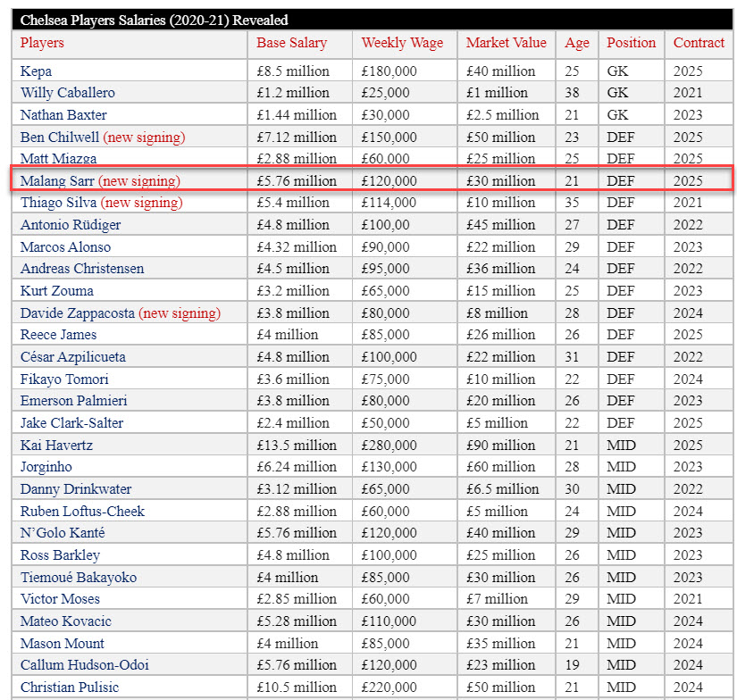Select the Market Value column header
This screenshot has width=737, height=700.
507,43
